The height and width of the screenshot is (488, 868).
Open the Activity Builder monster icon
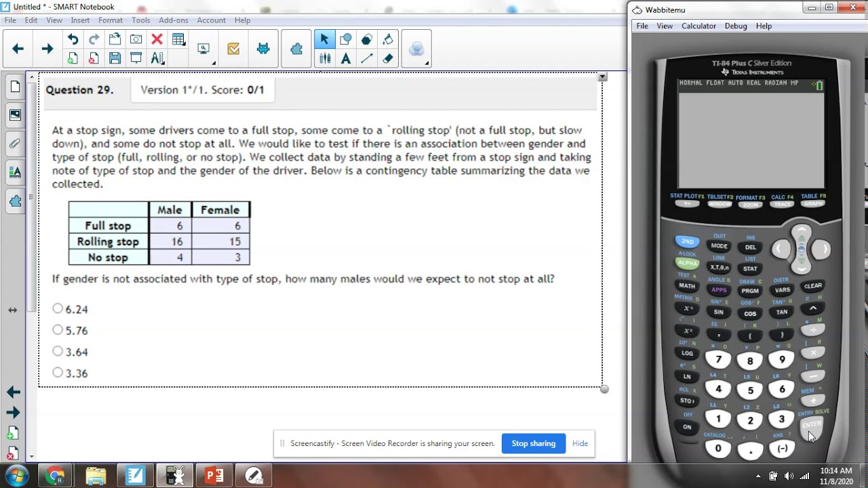(x=263, y=49)
